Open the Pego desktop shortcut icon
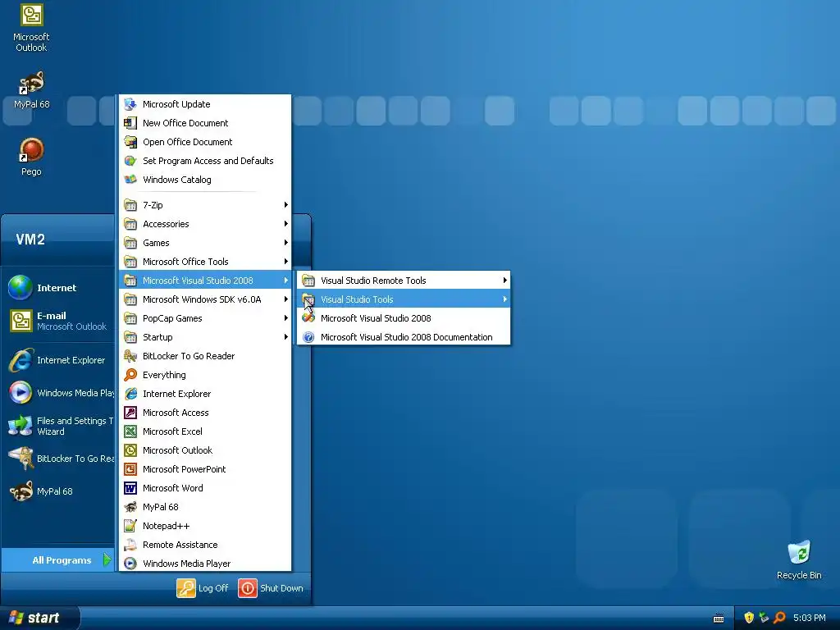Viewport: 840px width, 630px height. click(x=32, y=150)
